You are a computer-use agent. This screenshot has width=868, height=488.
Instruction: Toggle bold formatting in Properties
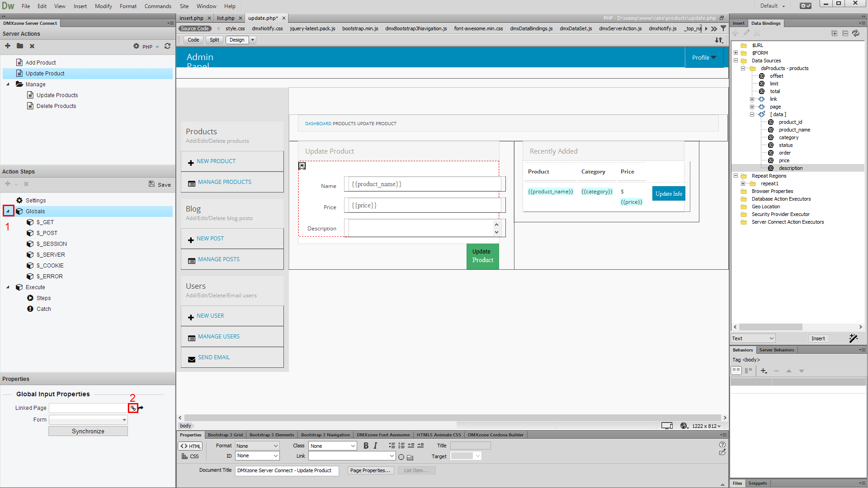(x=366, y=446)
